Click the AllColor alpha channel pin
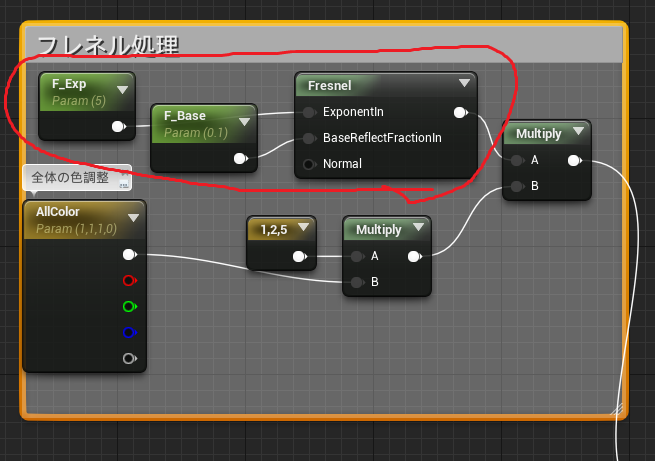 (x=130, y=359)
